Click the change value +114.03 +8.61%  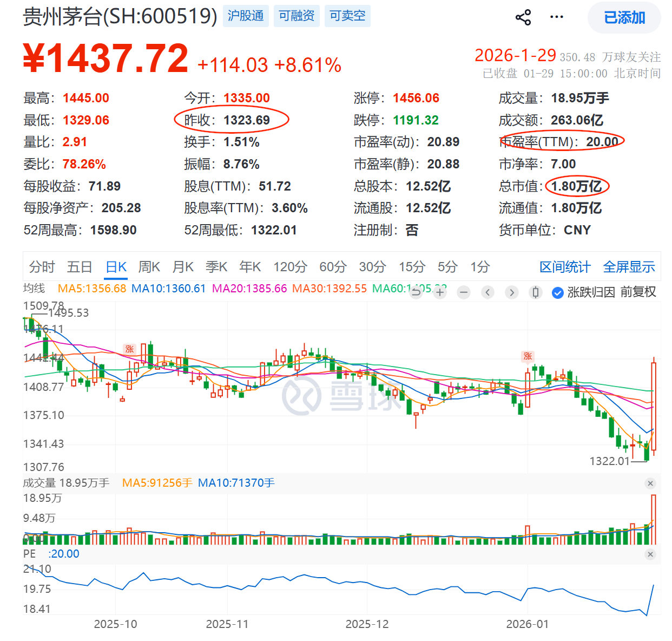pos(269,66)
